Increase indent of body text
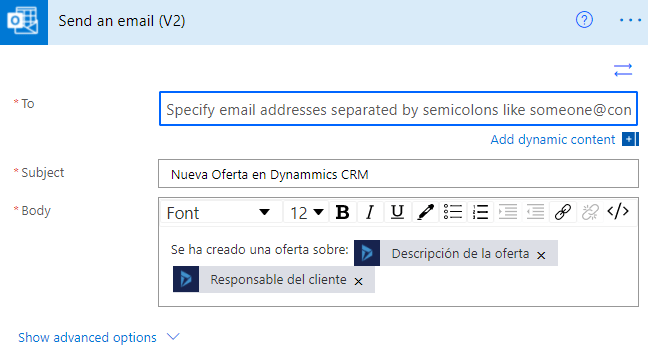 [507, 212]
